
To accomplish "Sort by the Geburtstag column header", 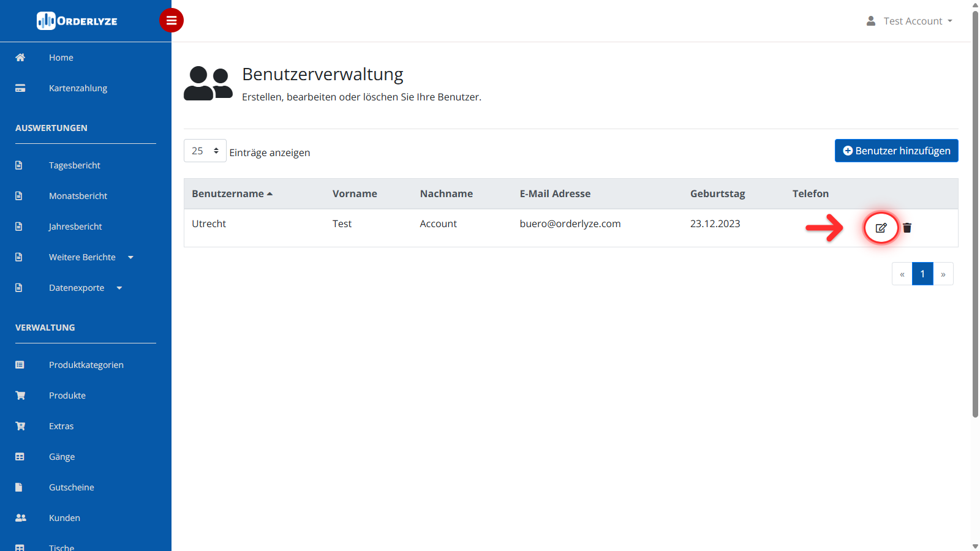I will coord(718,193).
